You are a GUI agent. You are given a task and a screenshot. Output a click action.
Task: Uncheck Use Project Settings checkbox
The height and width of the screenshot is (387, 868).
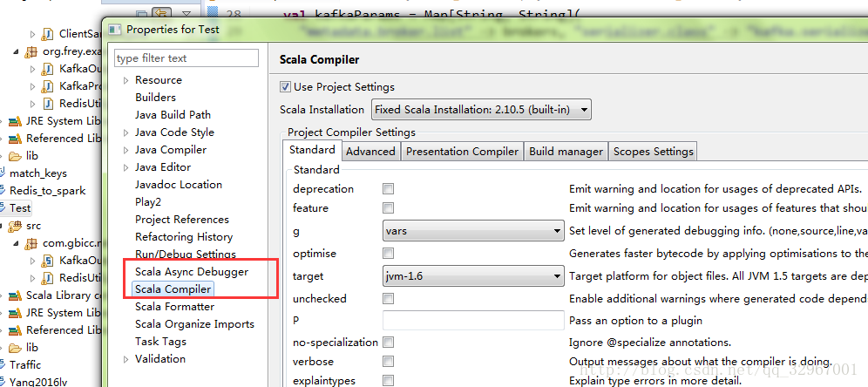(x=285, y=86)
